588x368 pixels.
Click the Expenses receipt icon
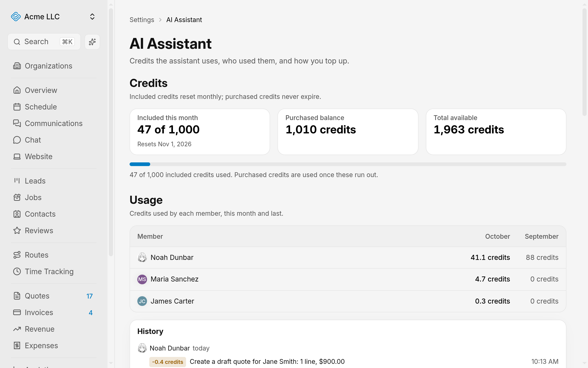coord(17,345)
